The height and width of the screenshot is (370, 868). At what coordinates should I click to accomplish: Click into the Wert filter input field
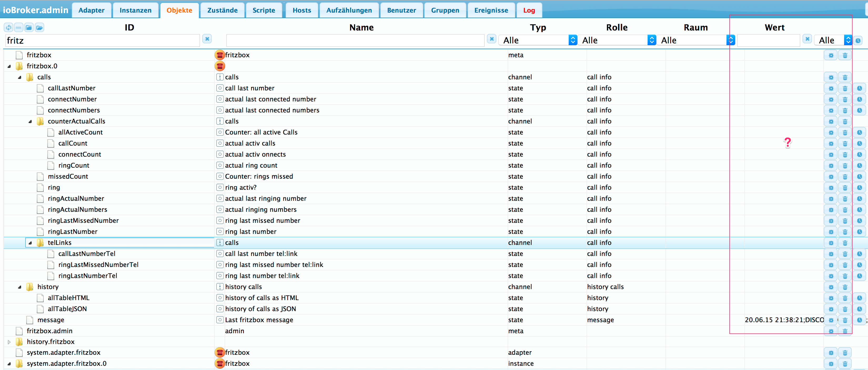769,40
